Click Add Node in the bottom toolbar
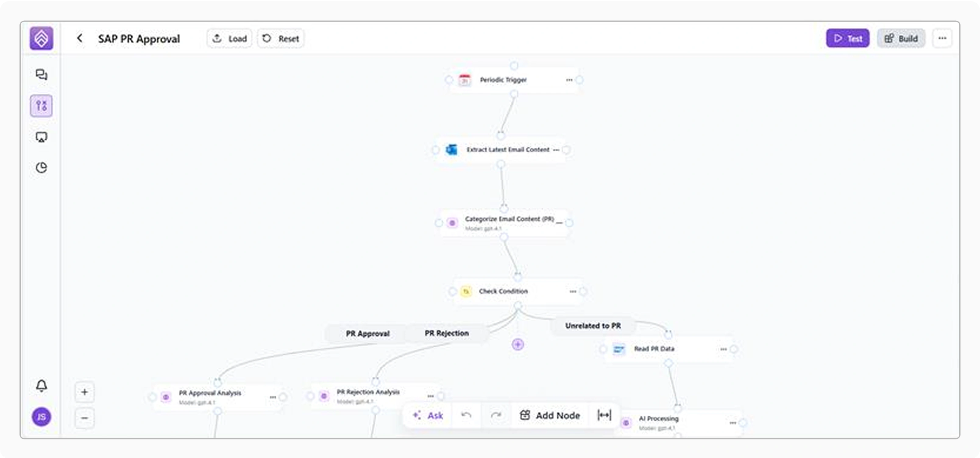 549,415
